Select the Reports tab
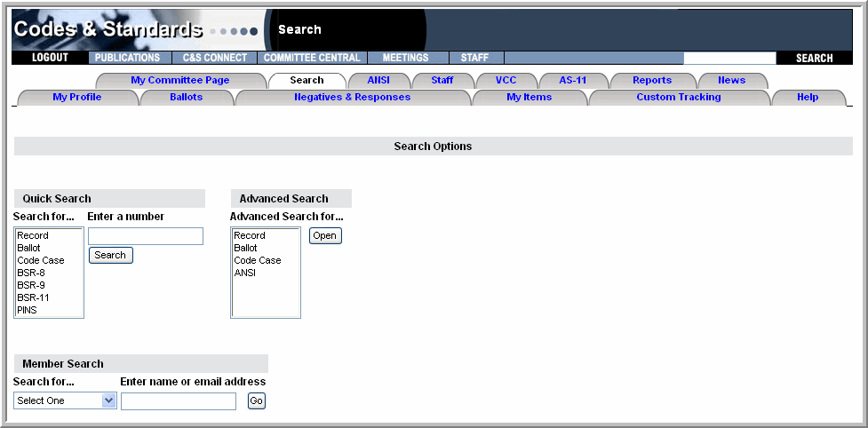Image resolution: width=868 pixels, height=428 pixels. [x=652, y=80]
